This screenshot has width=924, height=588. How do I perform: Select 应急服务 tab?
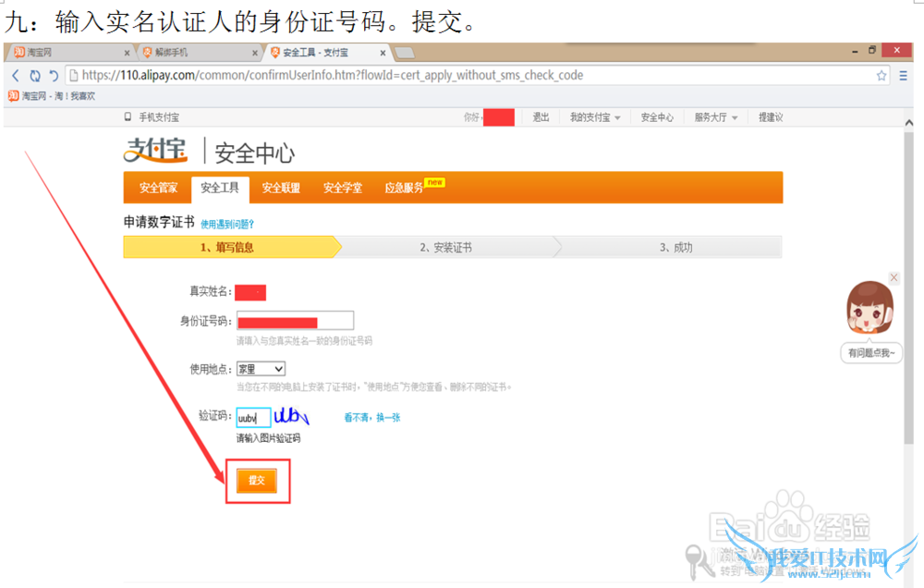coord(405,188)
